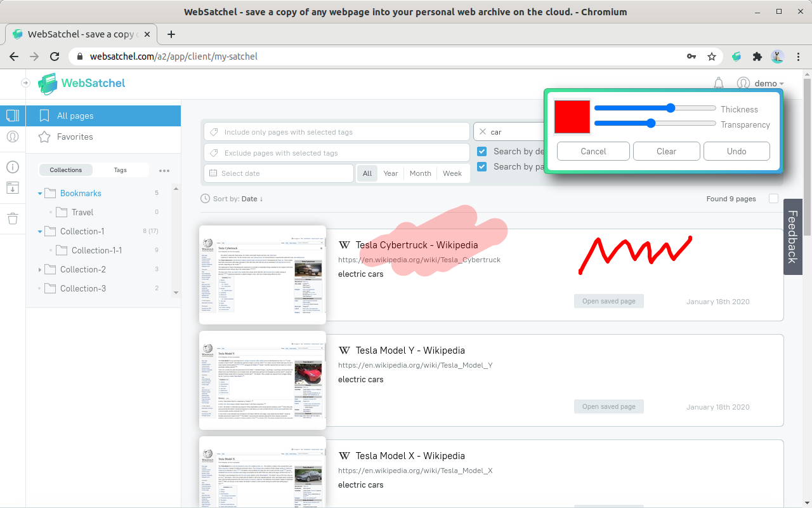Click the browser back arrow
This screenshot has width=812, height=508.
pyautogui.click(x=14, y=57)
